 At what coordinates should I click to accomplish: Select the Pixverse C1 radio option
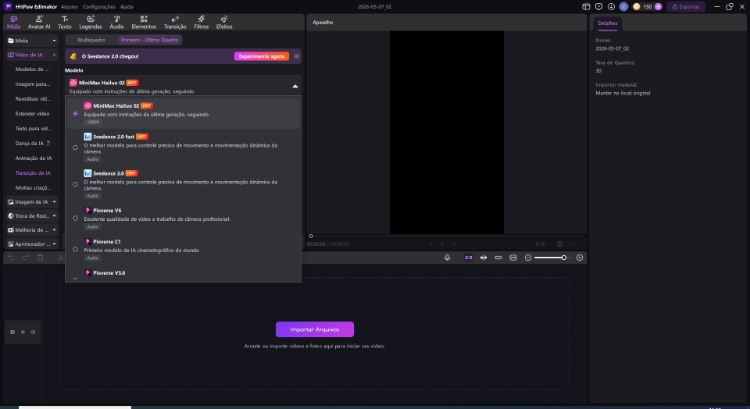(x=75, y=249)
